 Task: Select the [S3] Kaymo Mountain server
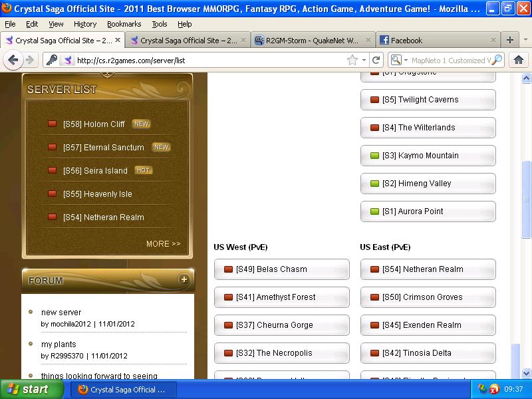pyautogui.click(x=428, y=156)
